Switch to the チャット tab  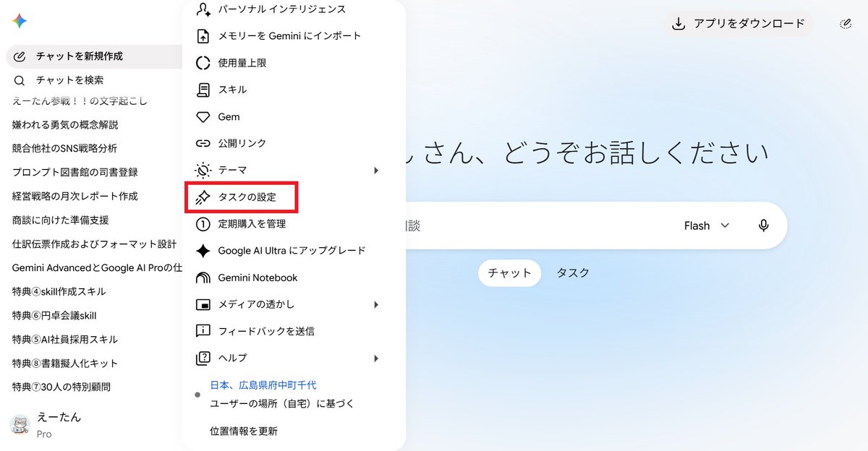pos(510,273)
